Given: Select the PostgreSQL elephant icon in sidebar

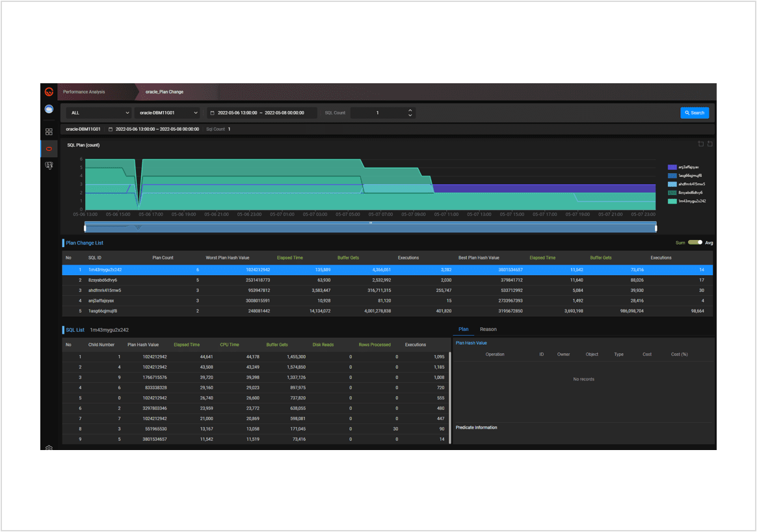Looking at the screenshot, I should click(x=49, y=166).
